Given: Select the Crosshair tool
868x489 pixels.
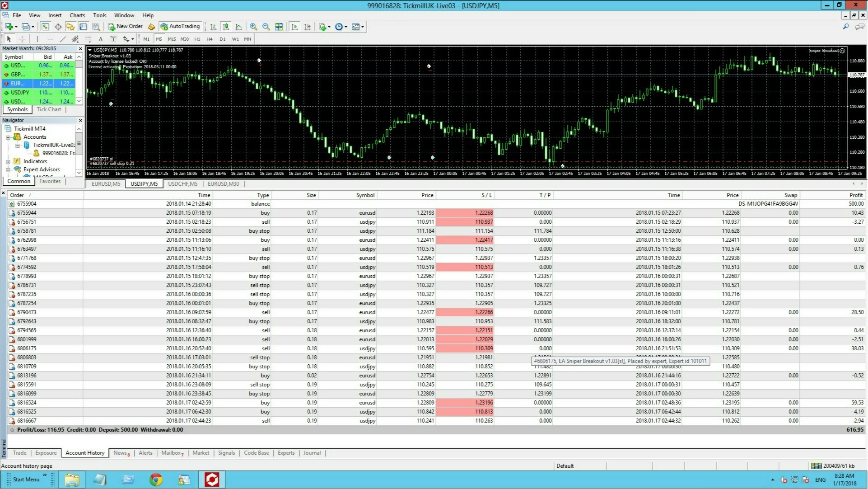Looking at the screenshot, I should tap(22, 39).
